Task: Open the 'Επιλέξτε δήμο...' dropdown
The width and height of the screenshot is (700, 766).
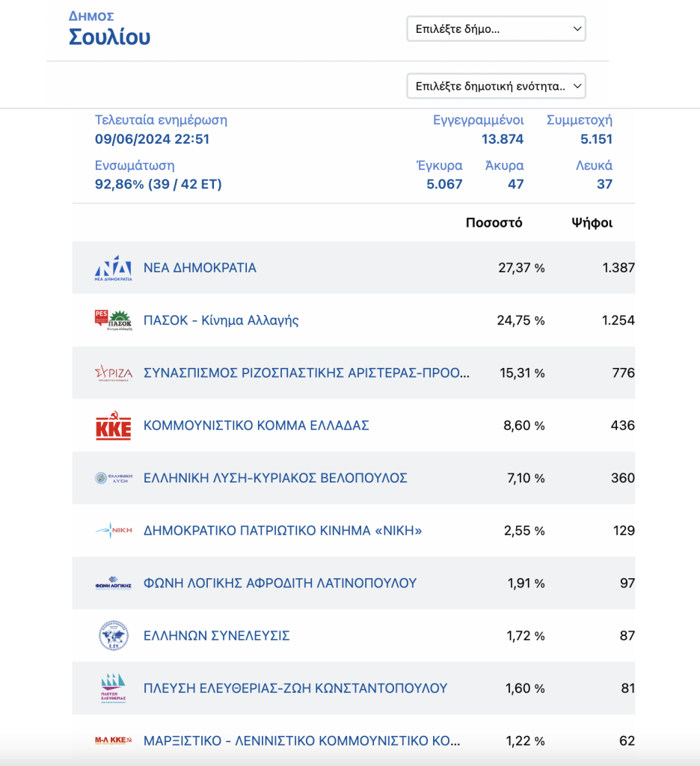Action: (496, 29)
